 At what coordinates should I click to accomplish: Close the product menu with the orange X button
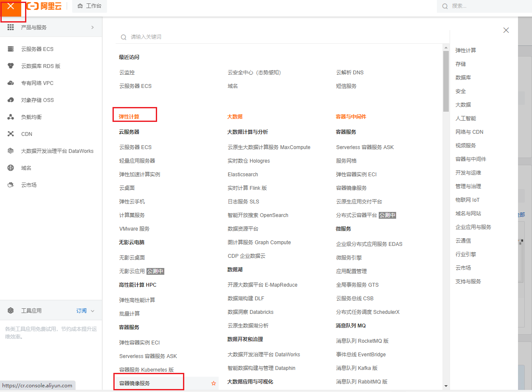coord(11,6)
